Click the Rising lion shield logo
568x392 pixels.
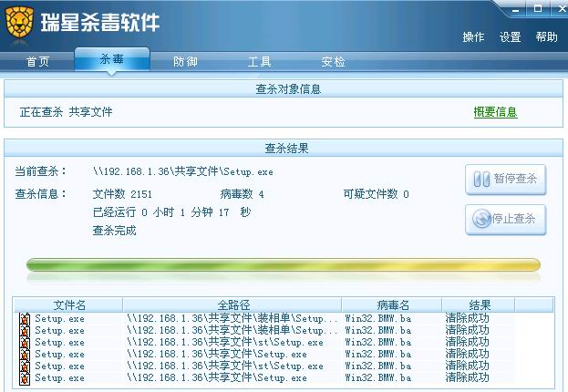19,23
